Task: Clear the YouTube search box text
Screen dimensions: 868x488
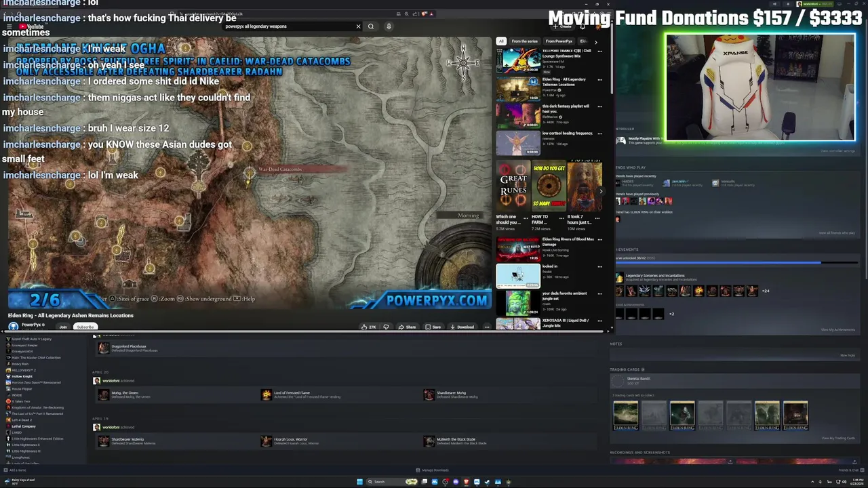Action: pos(358,26)
